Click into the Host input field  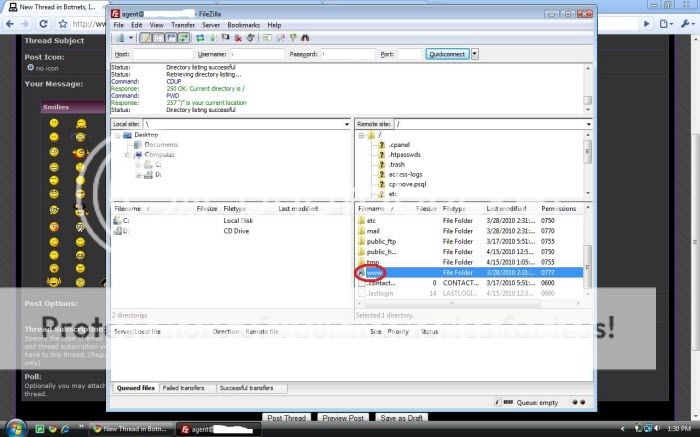[160, 54]
